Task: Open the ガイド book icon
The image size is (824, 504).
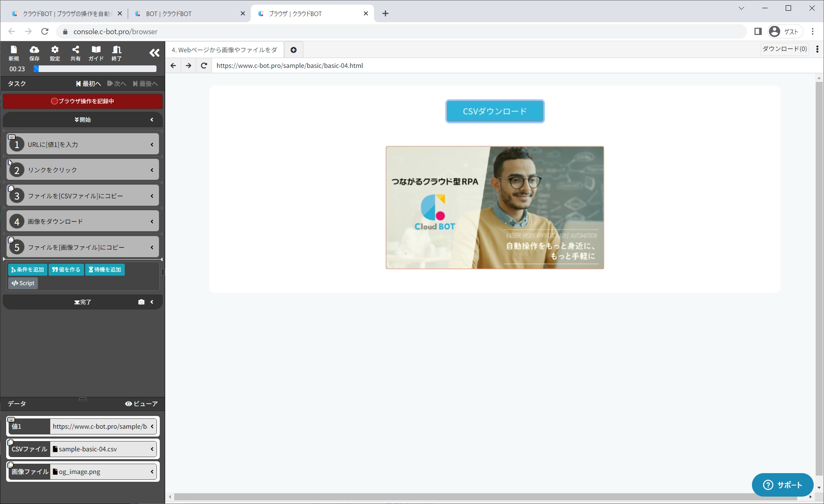Action: click(x=96, y=53)
